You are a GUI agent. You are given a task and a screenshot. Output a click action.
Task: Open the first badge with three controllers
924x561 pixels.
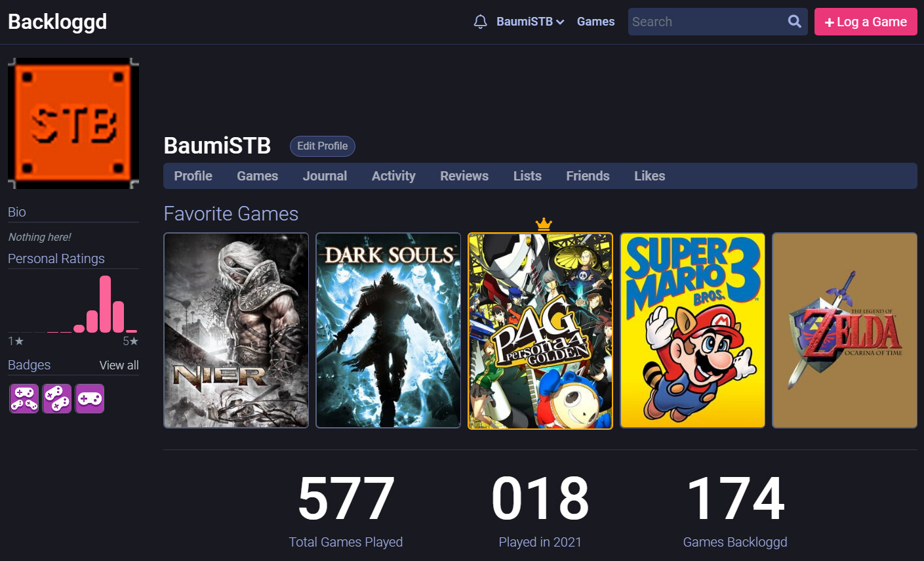tap(24, 398)
